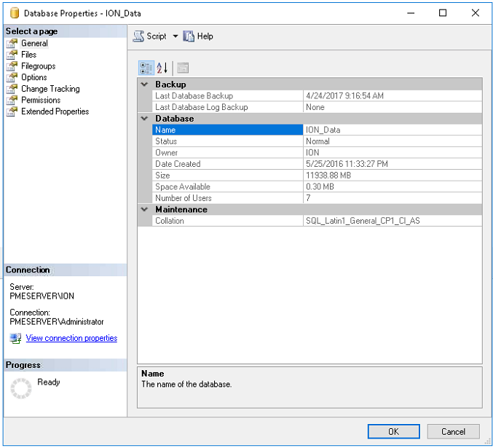Viewport: 493px width, 448px height.
Task: Open the Files page
Action: [x=28, y=55]
